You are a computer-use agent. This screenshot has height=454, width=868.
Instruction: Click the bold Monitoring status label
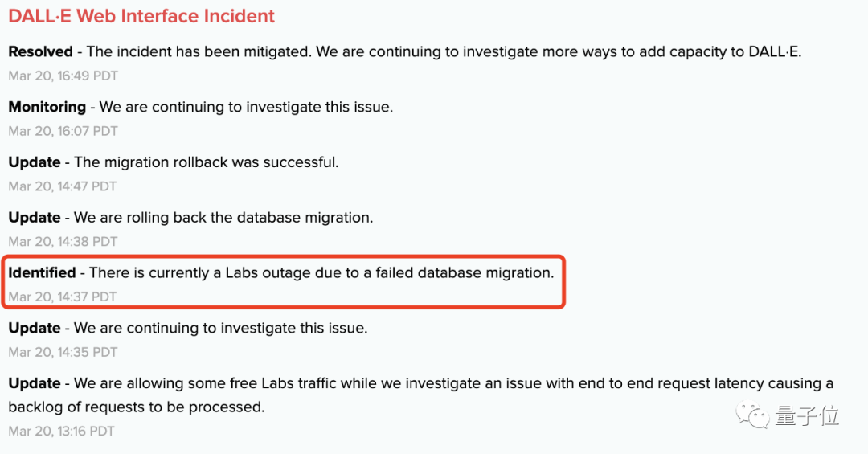click(47, 107)
